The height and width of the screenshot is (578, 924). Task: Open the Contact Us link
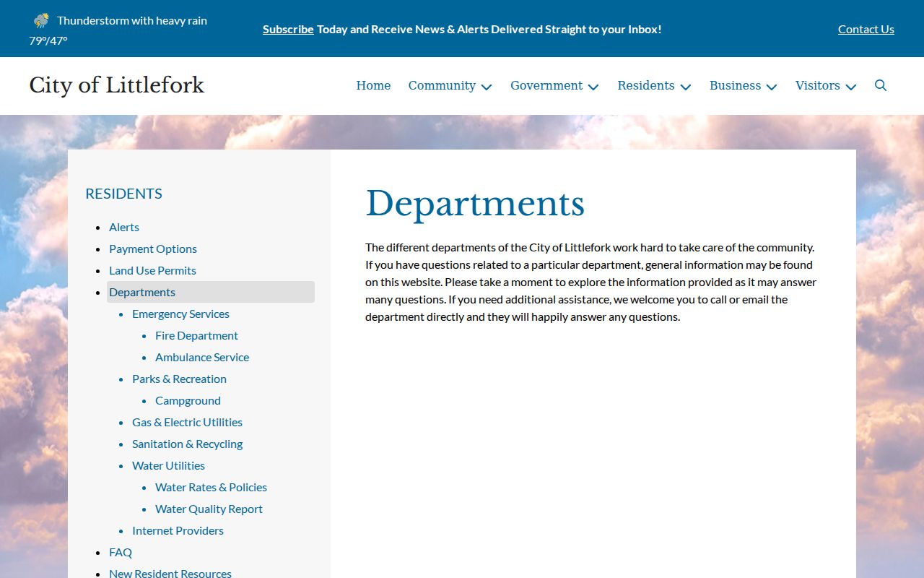[x=866, y=29]
